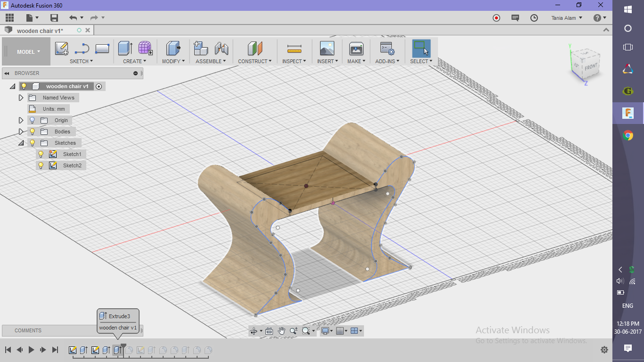644x362 pixels.
Task: Expand the Origin folder arrow
Action: tap(21, 120)
